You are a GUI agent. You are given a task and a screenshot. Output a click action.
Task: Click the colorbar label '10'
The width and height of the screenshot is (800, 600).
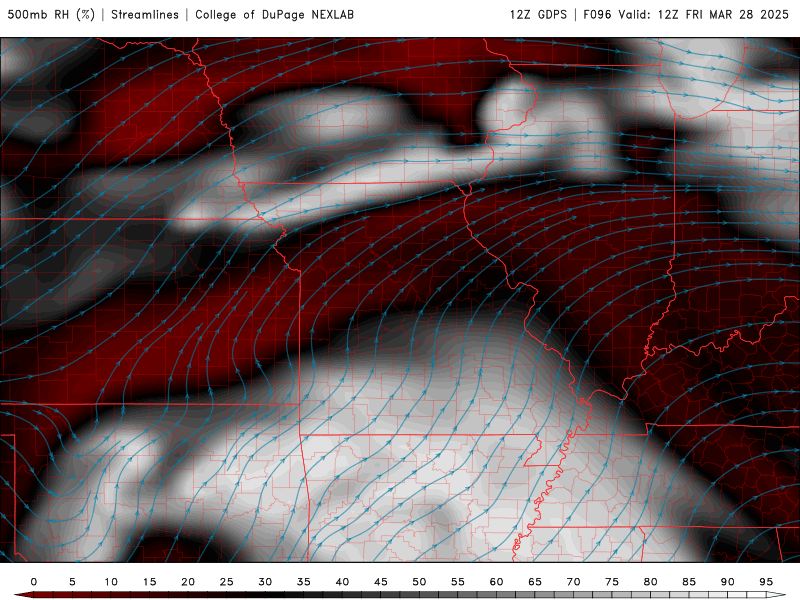(x=111, y=582)
